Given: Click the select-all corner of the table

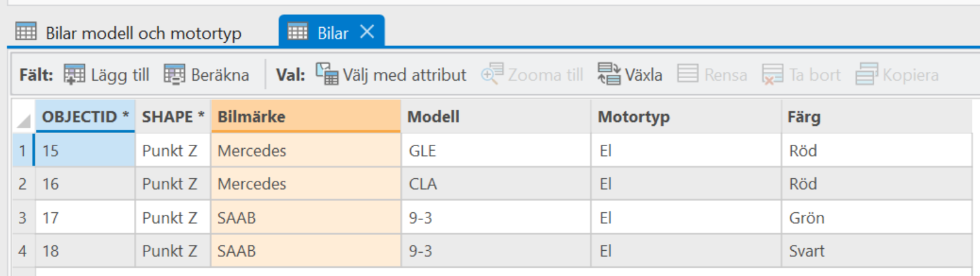Looking at the screenshot, I should pos(23,118).
